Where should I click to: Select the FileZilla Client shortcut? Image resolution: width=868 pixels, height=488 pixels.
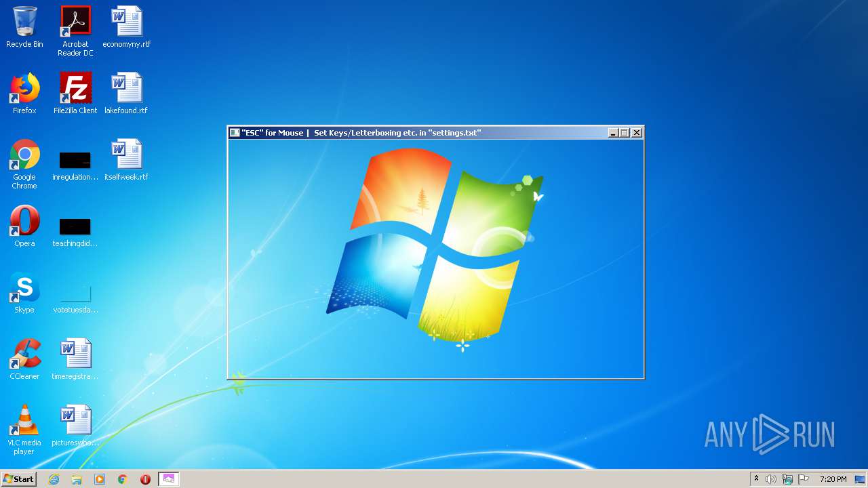[x=75, y=94]
